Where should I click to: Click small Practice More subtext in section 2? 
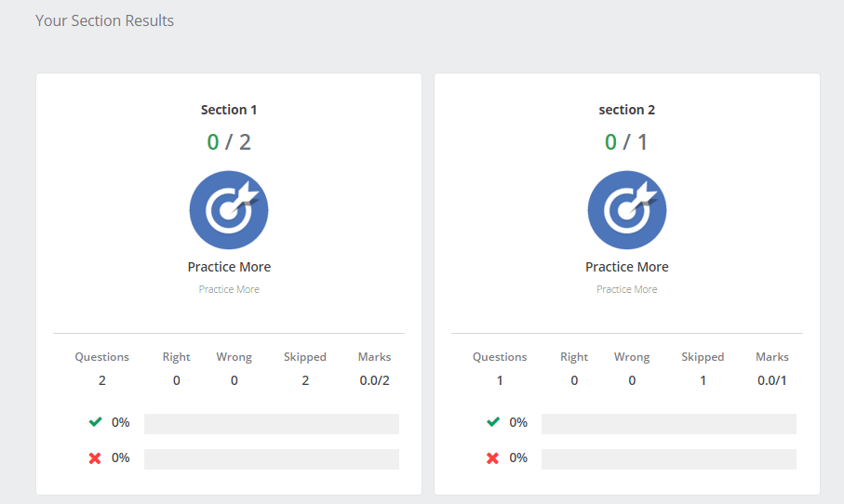pos(626,289)
